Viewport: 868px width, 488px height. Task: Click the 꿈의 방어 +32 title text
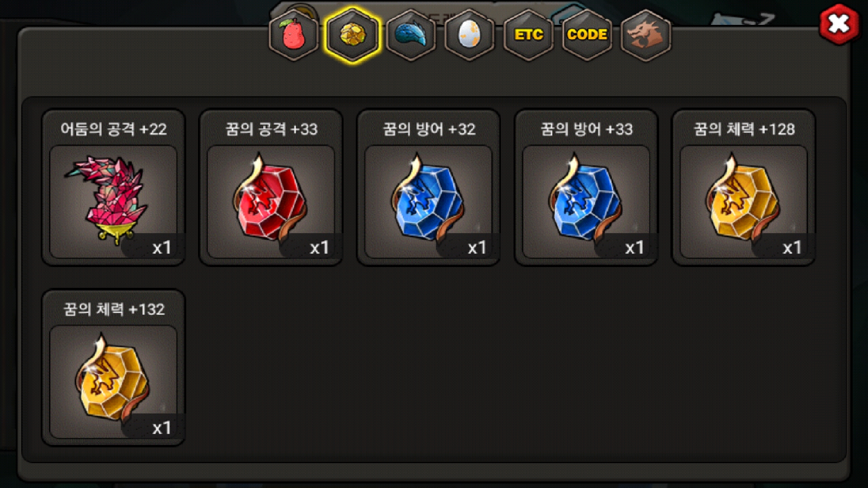pyautogui.click(x=429, y=129)
